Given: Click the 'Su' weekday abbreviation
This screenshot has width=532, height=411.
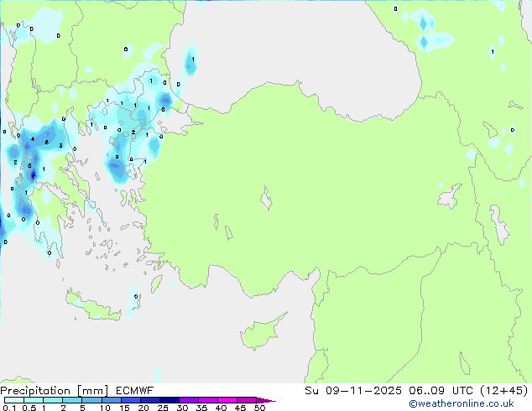Looking at the screenshot, I should tap(311, 391).
